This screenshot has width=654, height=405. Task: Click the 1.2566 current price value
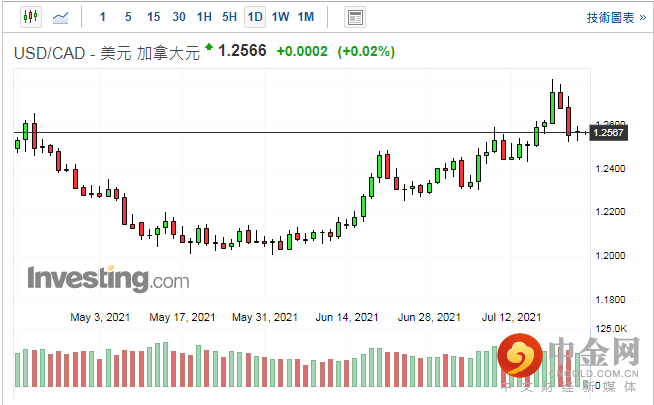[x=242, y=51]
